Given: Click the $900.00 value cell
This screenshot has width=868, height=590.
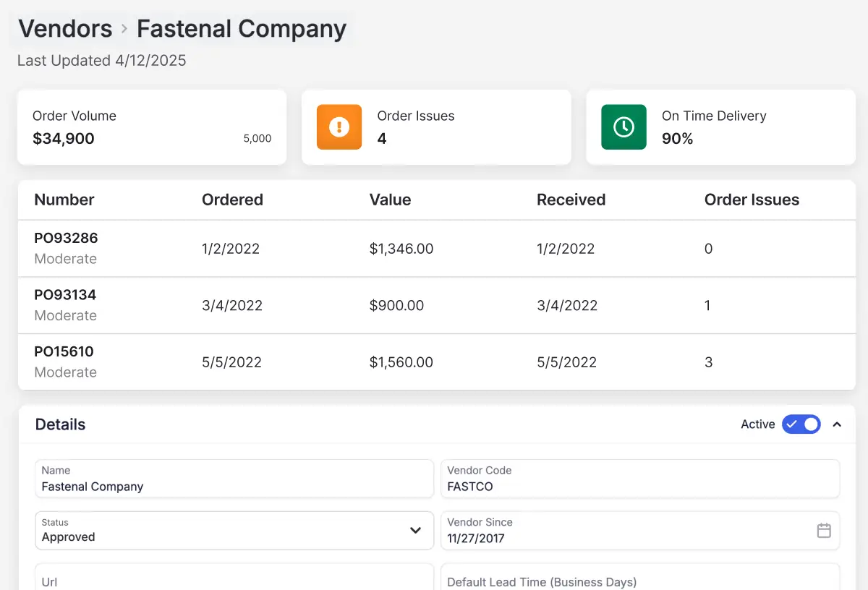Looking at the screenshot, I should click(396, 306).
